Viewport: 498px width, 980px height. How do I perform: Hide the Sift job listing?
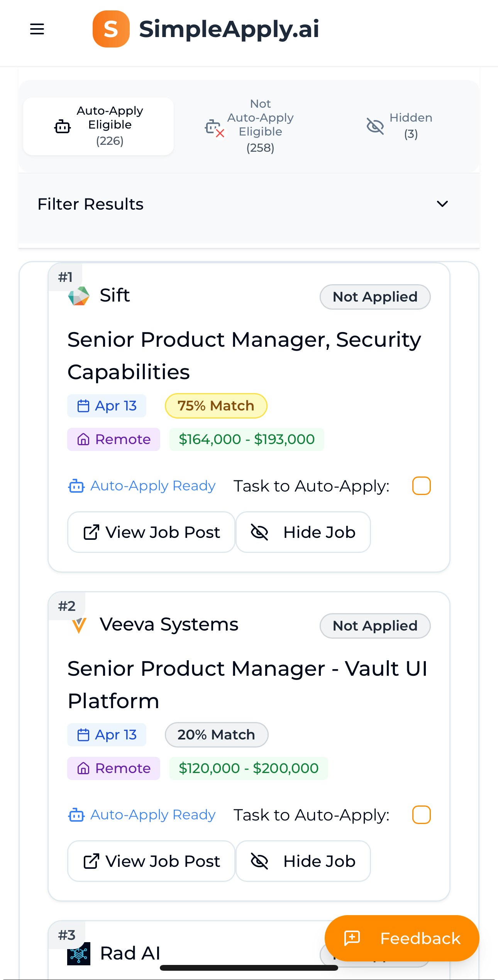[303, 532]
